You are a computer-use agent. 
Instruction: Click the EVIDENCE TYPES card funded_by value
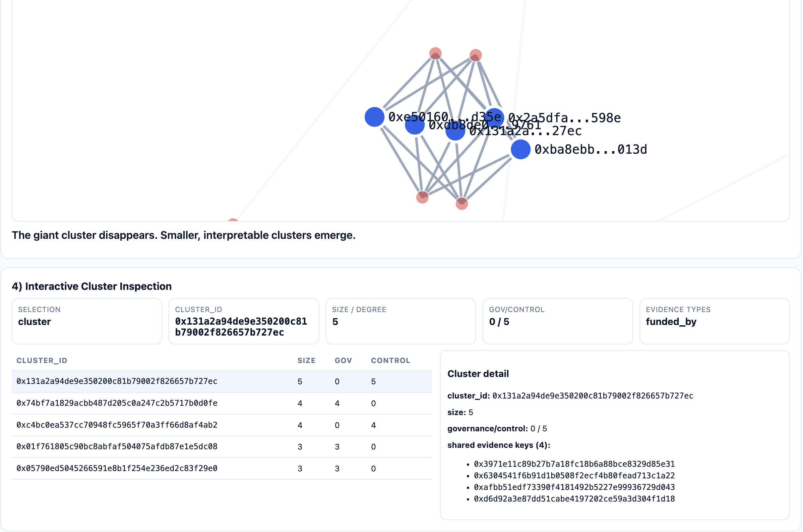pos(671,322)
